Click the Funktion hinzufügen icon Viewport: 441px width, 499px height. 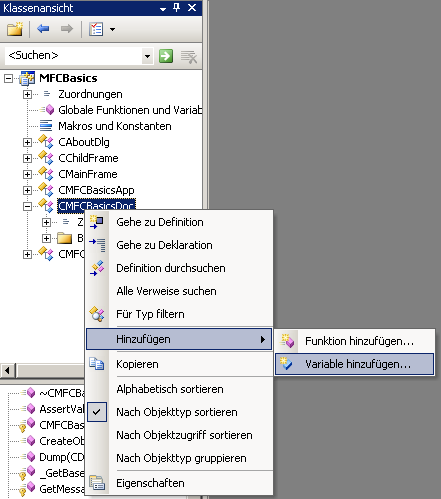287,341
